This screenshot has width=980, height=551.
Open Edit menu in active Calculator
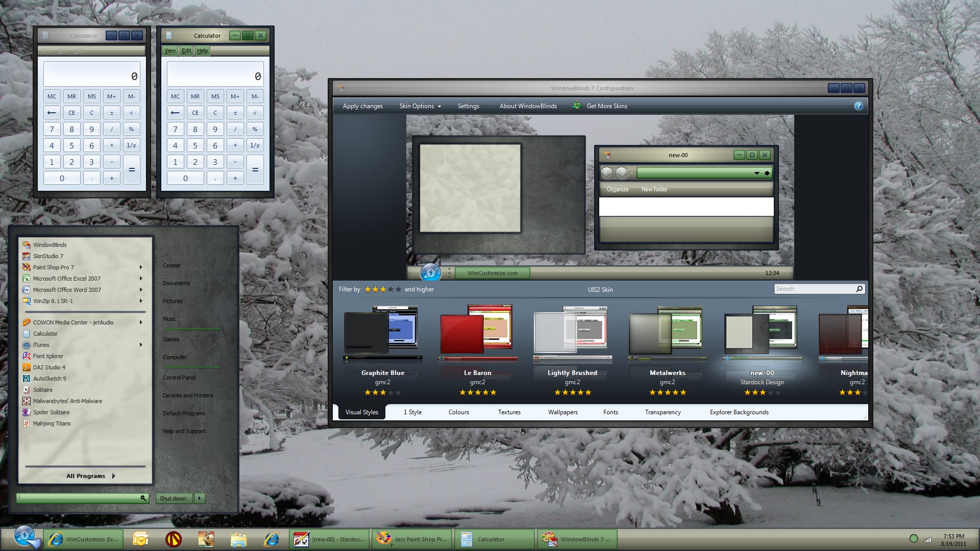tap(186, 51)
